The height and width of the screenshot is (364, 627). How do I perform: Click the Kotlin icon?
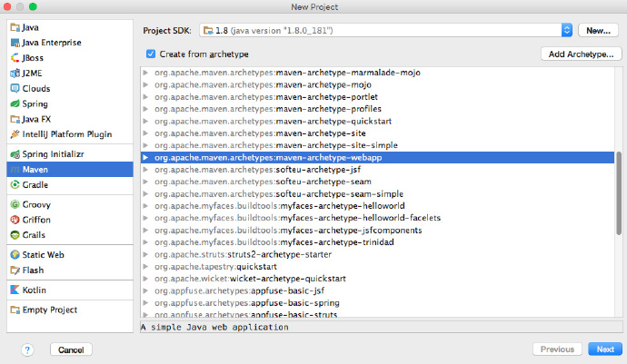click(15, 290)
